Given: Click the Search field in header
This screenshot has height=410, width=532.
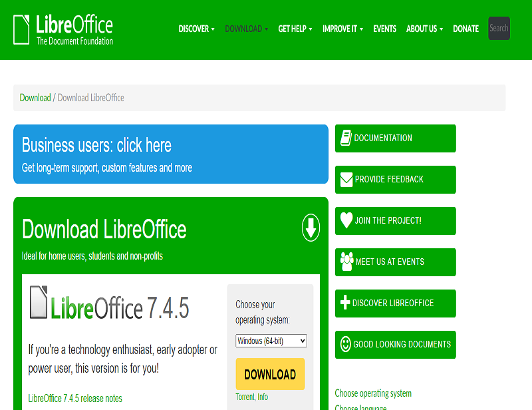Looking at the screenshot, I should (499, 28).
